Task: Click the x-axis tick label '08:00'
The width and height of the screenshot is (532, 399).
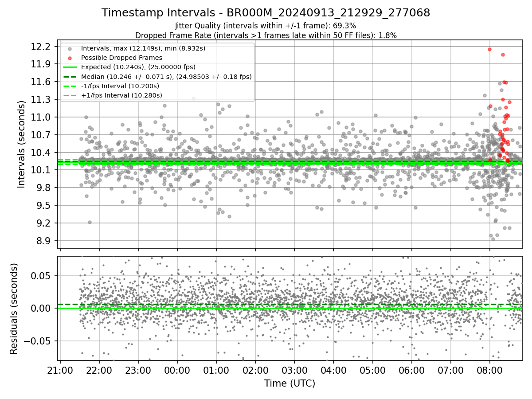Action: point(490,369)
